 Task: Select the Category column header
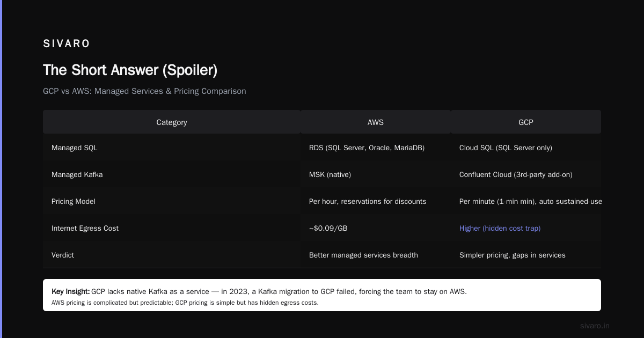(172, 122)
